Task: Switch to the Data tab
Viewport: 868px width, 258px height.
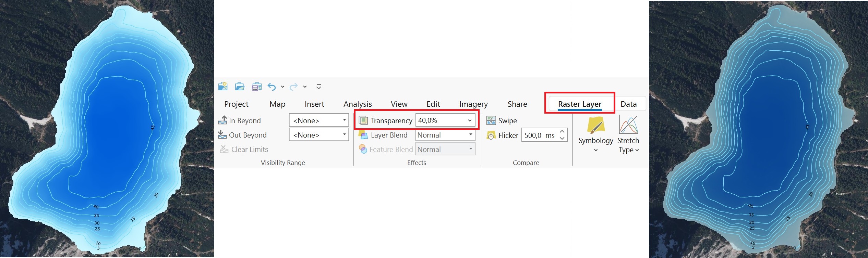Action: tap(628, 104)
